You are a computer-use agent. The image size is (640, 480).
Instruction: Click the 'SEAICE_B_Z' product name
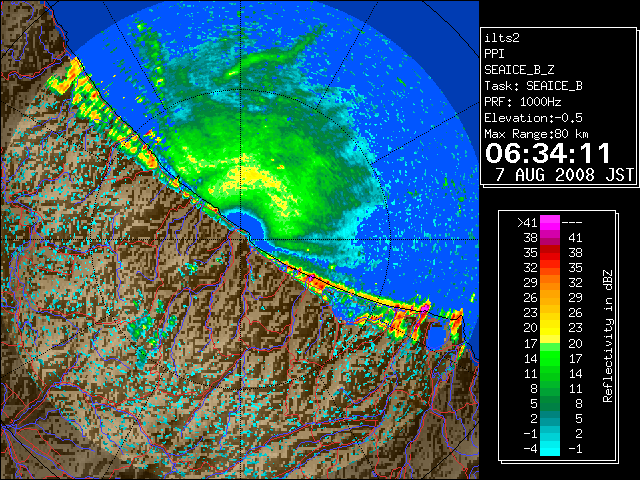pyautogui.click(x=519, y=70)
